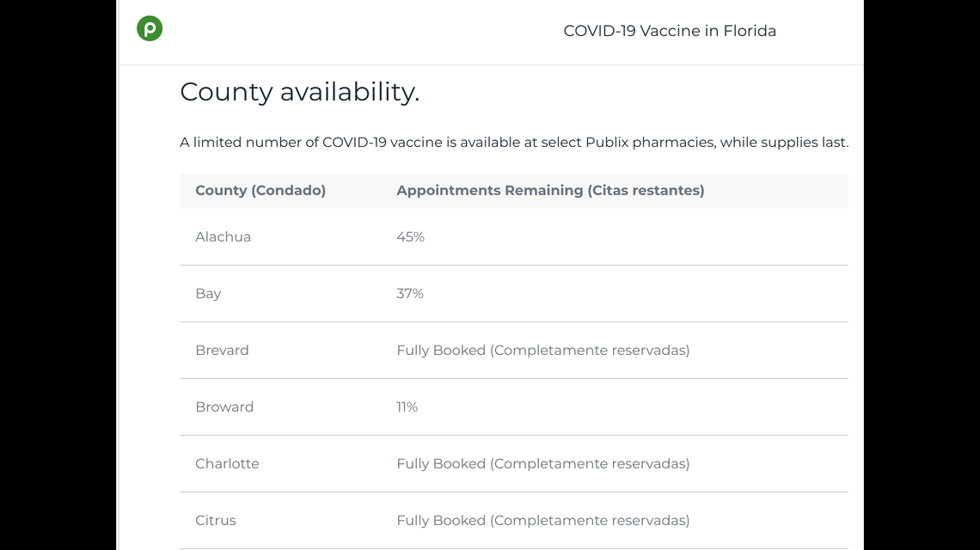Click Fully Booked status for Charlotte
This screenshot has height=550, width=980.
coord(542,463)
